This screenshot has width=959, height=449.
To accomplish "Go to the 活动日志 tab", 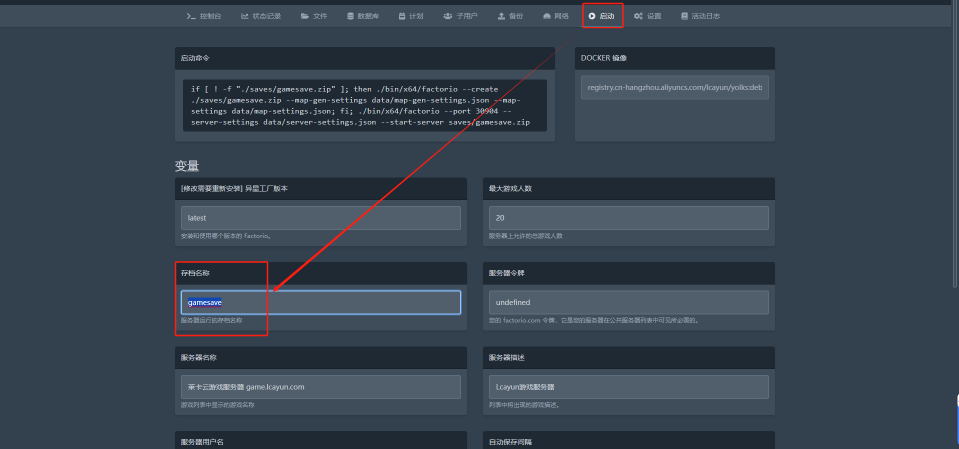I will (700, 16).
